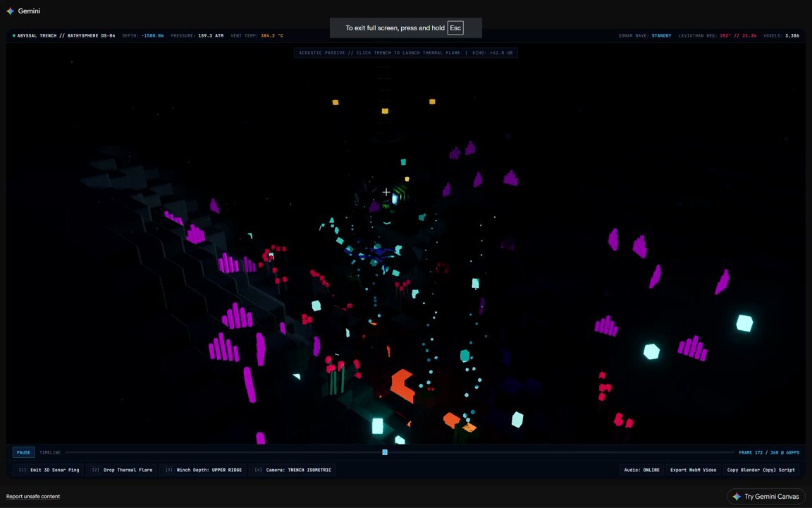
Task: Click Copy Blender (bpy) Script button
Action: click(x=761, y=470)
